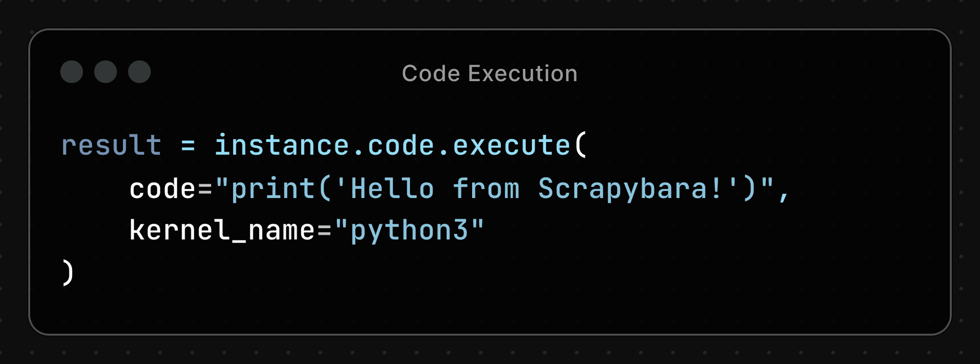Click the rightmost window control dot
The height and width of the screenshot is (364, 980).
(139, 71)
